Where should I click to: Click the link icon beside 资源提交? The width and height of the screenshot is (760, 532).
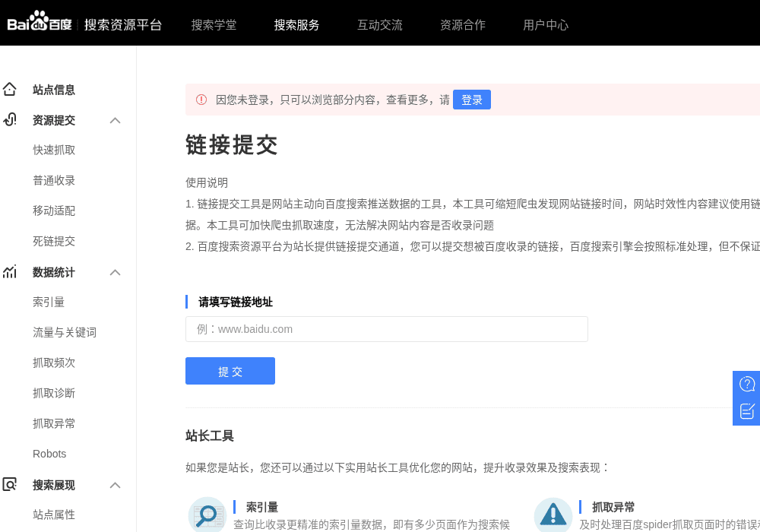[10, 119]
